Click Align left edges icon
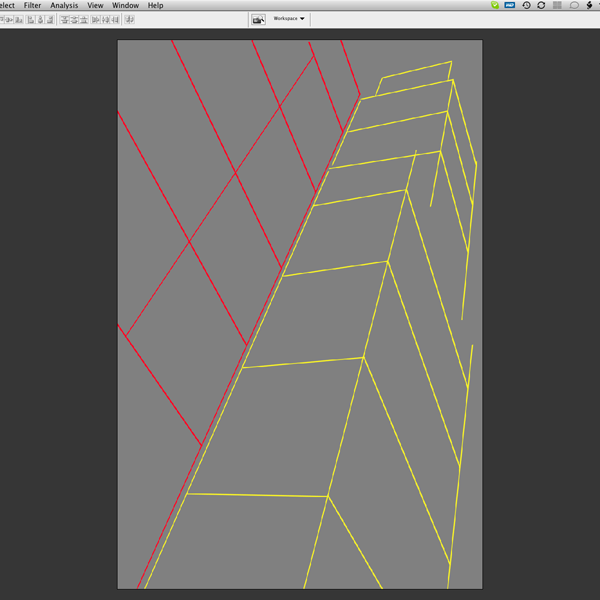The image size is (600, 600). [x=30, y=20]
